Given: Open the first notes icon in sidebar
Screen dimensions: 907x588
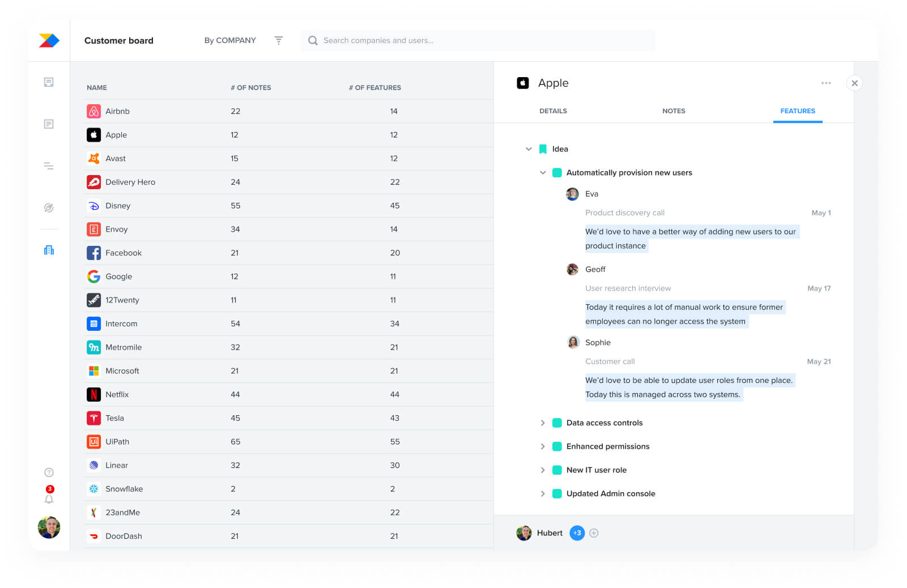Looking at the screenshot, I should [x=49, y=82].
